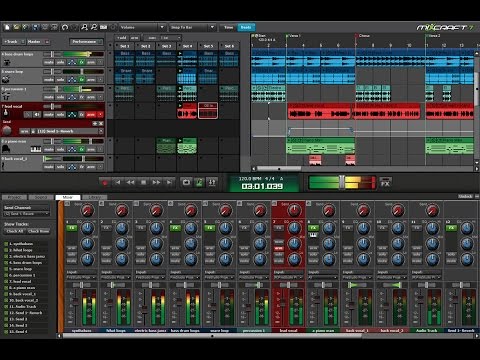480x360 pixels.
Task: Click the Save Project disk icon
Action: [35, 27]
